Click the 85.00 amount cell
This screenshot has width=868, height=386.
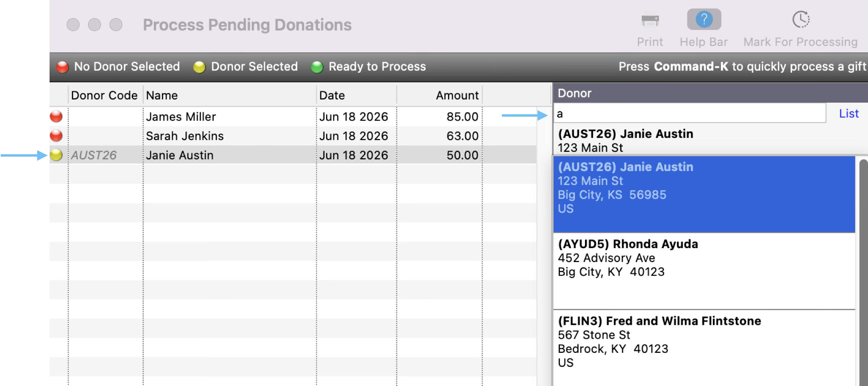[x=439, y=116]
